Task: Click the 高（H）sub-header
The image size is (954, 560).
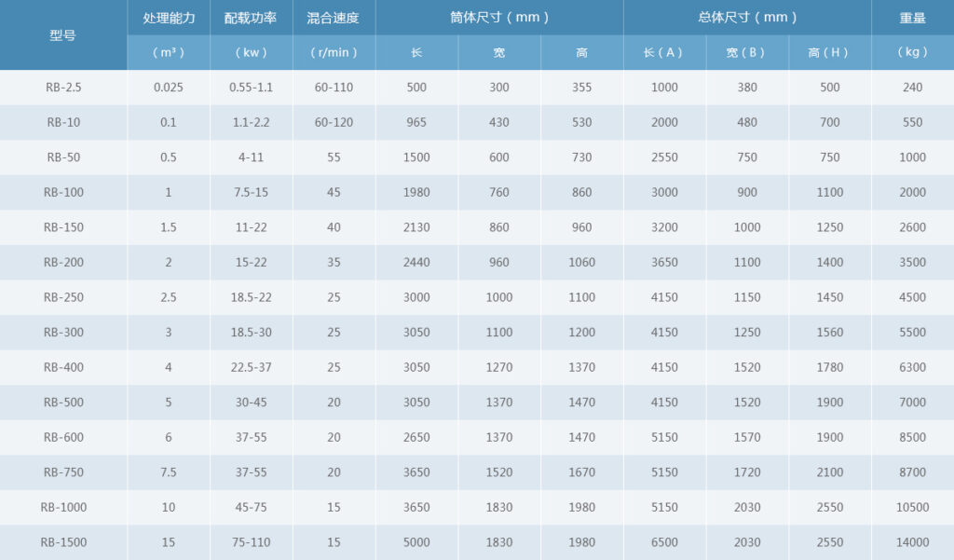Action: pyautogui.click(x=829, y=53)
